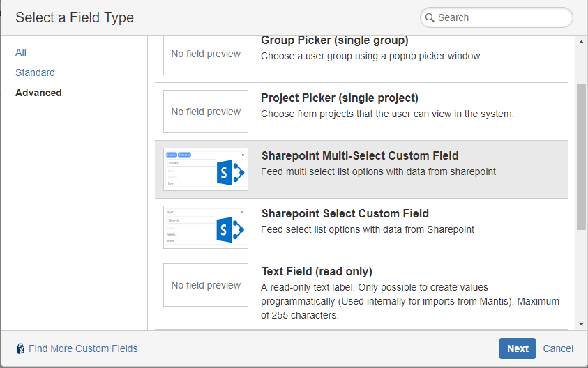Pick Sharepoint Select Custom Field title
588x368 pixels.
tap(345, 214)
